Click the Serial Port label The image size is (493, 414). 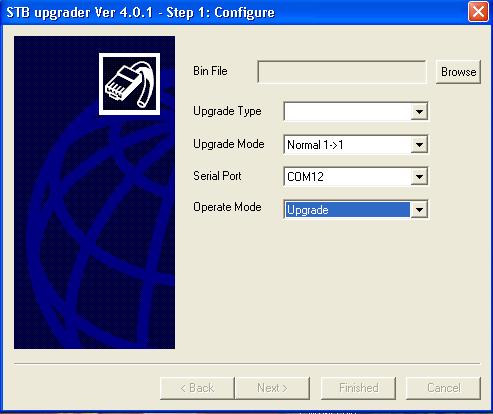[x=217, y=176]
